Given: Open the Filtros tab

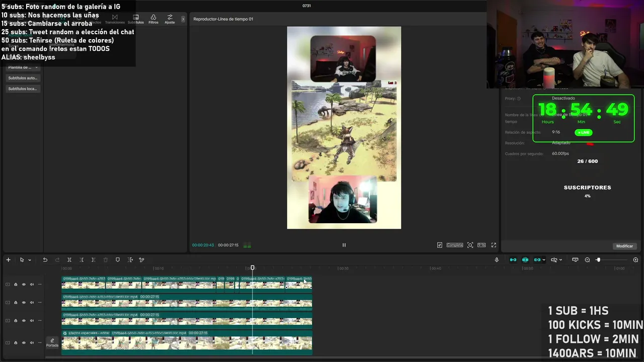Looking at the screenshot, I should click(x=153, y=19).
